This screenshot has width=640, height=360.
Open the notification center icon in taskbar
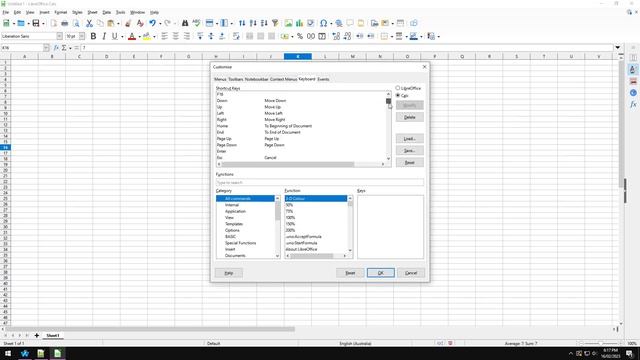(629, 353)
